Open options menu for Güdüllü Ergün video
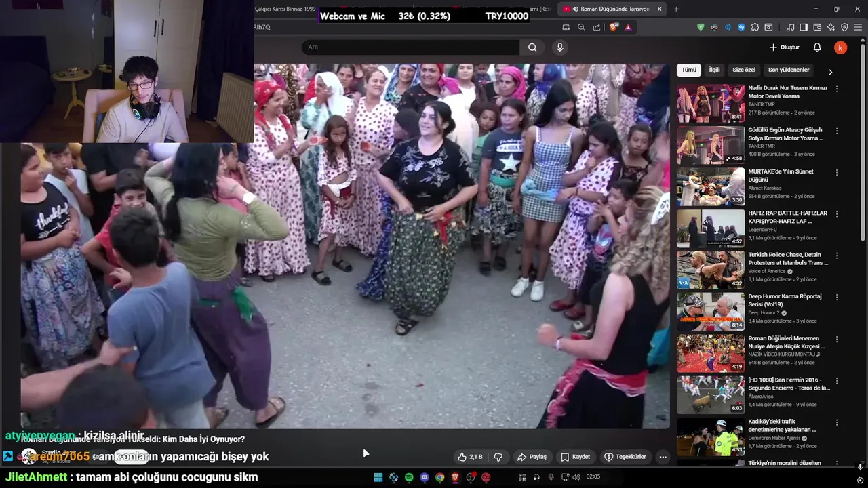The image size is (868, 488). pos(837,131)
